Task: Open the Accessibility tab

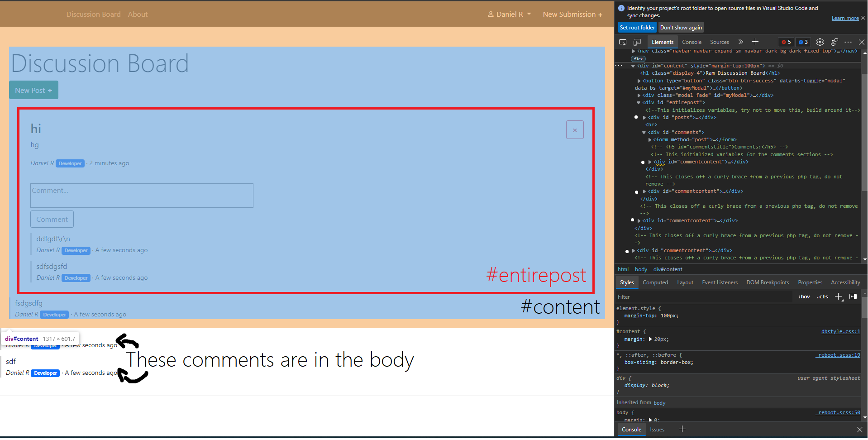Action: pos(845,282)
